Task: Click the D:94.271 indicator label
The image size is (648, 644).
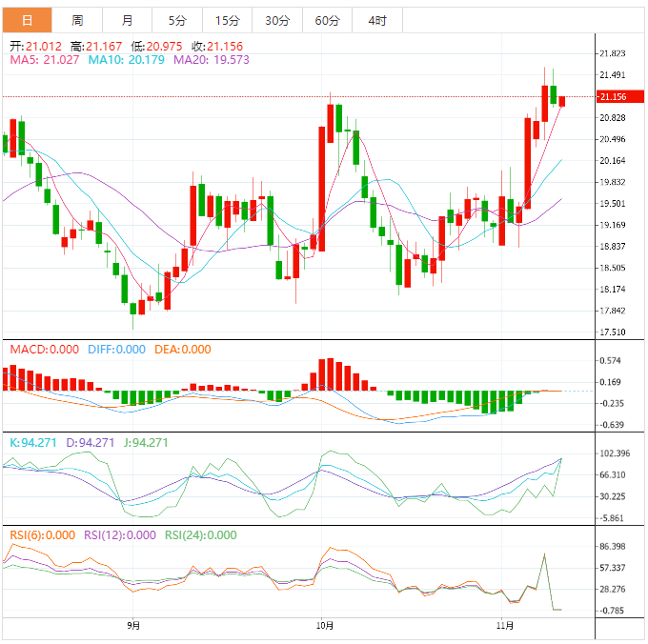Action: [x=91, y=443]
